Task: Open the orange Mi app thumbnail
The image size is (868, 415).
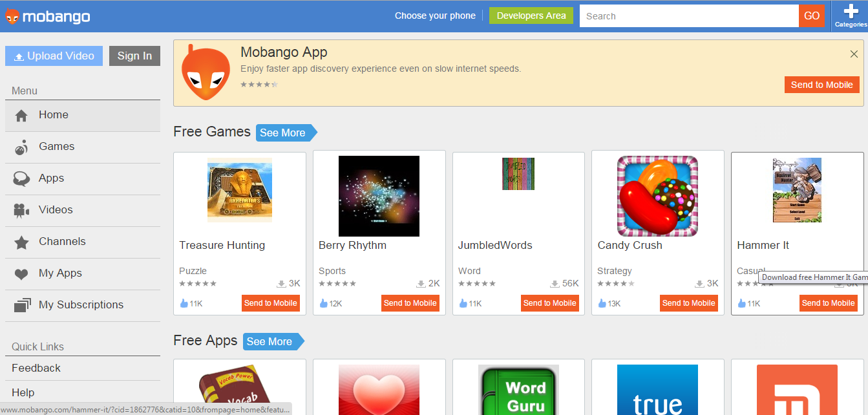Action: pyautogui.click(x=797, y=390)
